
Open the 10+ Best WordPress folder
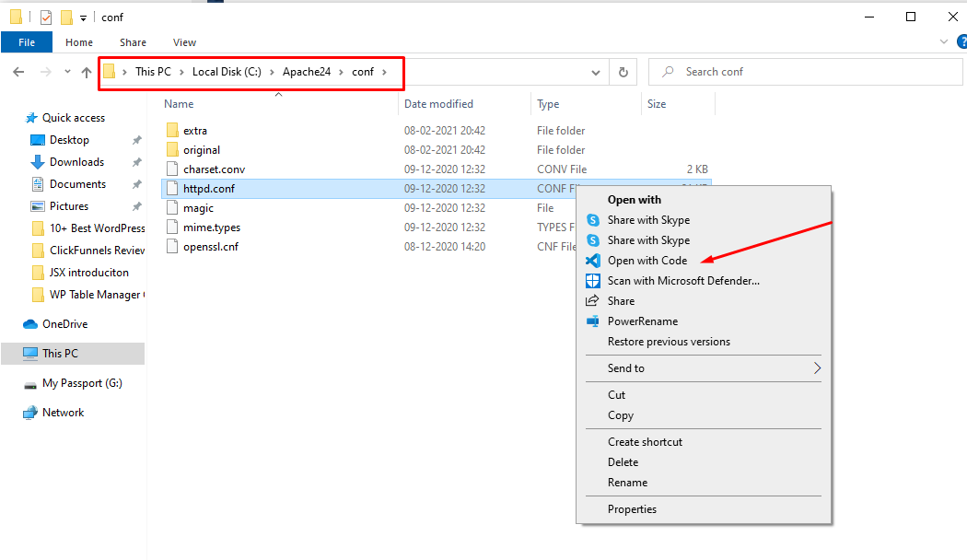point(97,228)
